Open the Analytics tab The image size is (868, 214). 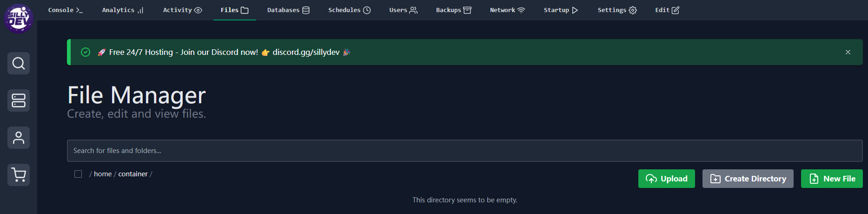tap(123, 10)
